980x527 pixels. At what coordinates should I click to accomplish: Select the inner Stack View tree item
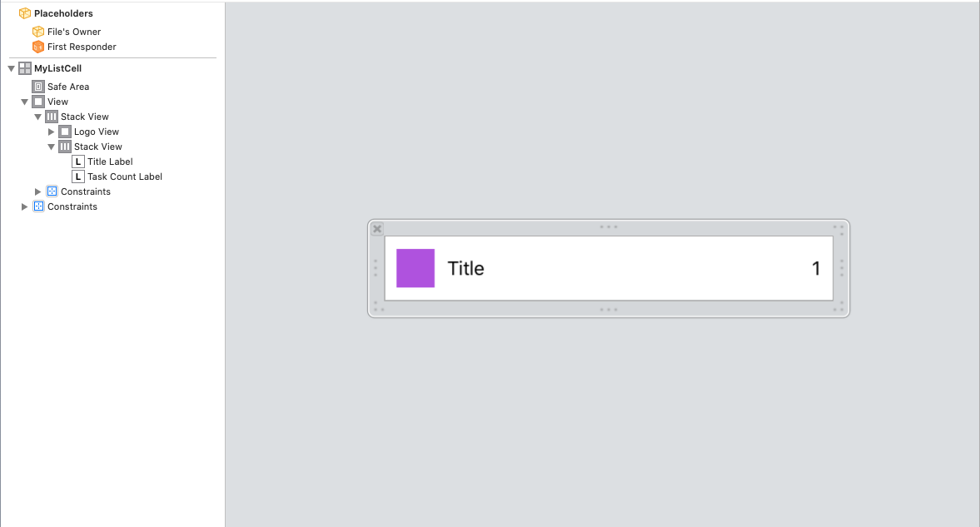click(x=97, y=147)
